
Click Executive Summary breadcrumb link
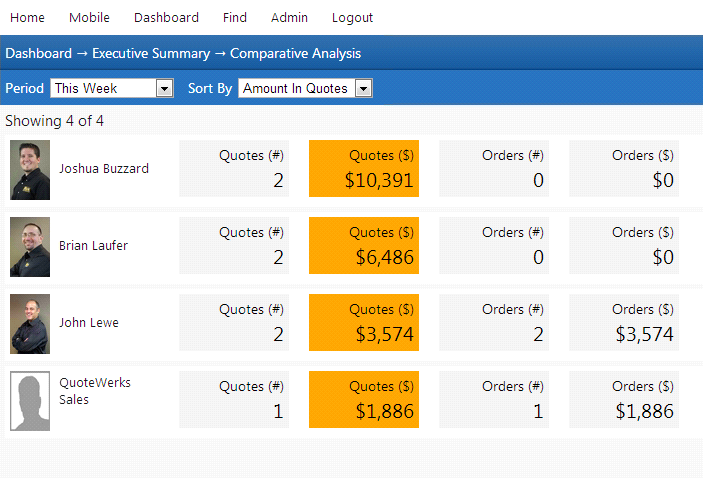151,54
